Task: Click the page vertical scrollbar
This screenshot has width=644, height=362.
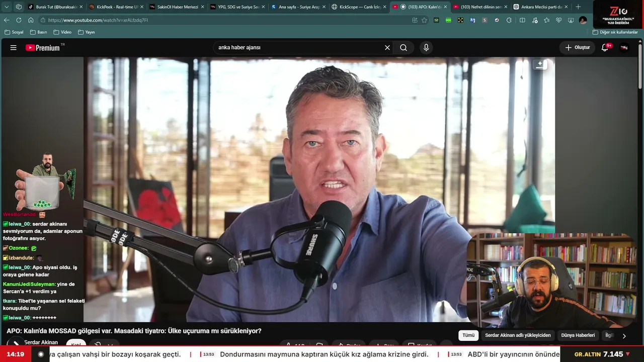Action: (640, 65)
